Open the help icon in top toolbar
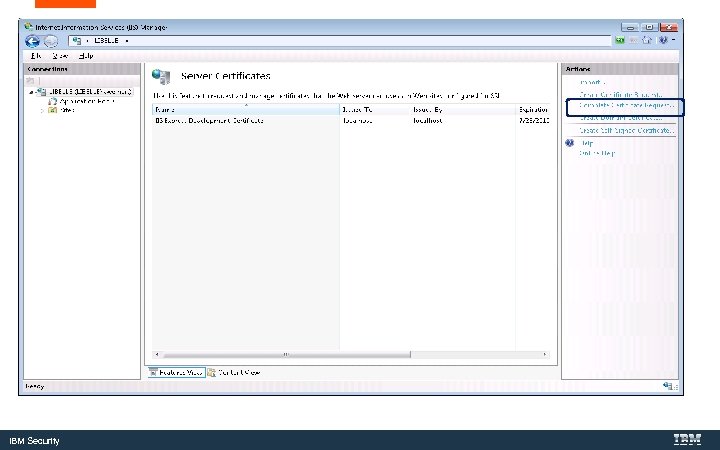This screenshot has height=450, width=720. pos(663,40)
